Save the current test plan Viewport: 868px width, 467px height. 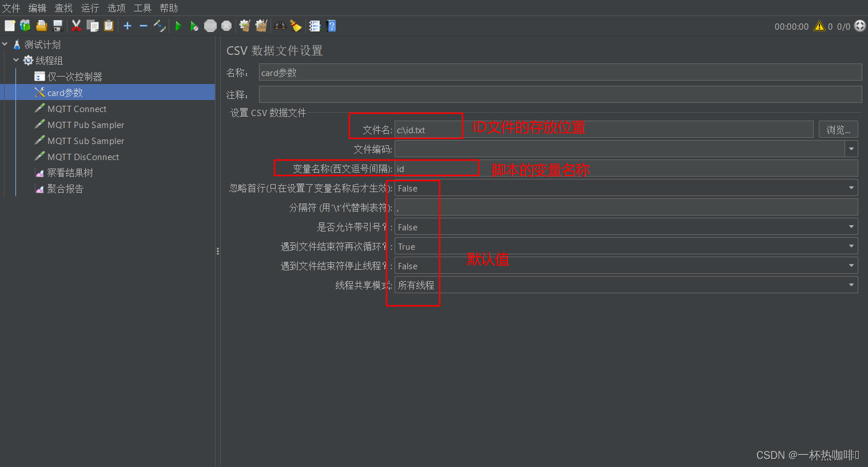coord(57,26)
